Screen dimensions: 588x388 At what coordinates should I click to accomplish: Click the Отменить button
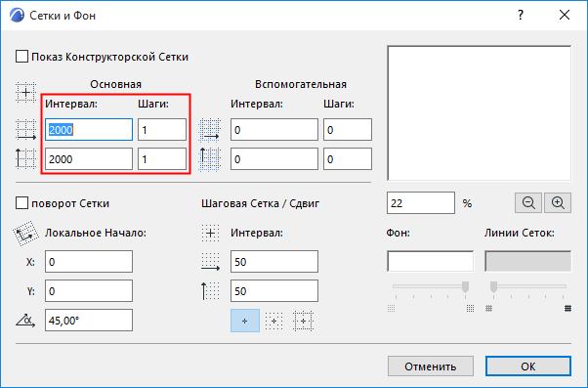[431, 366]
